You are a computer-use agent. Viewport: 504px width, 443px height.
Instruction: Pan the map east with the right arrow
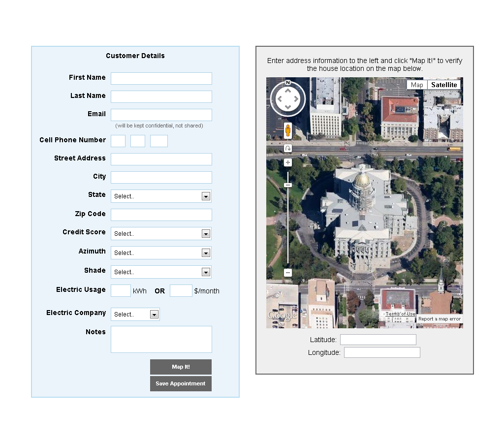tap(296, 99)
